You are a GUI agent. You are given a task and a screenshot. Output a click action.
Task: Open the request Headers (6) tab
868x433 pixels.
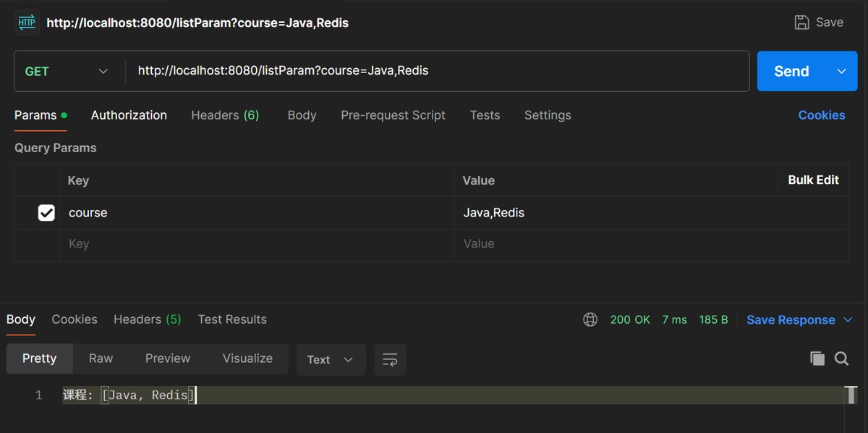pyautogui.click(x=225, y=115)
